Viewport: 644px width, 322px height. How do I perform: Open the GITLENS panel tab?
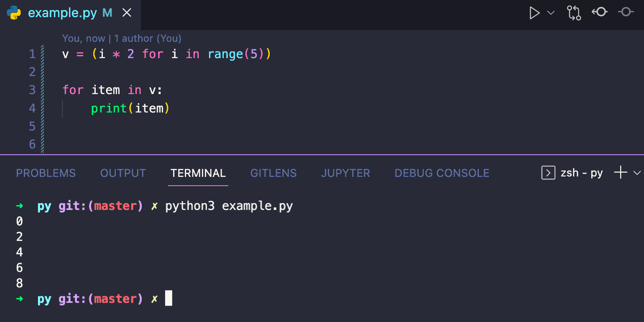[273, 173]
